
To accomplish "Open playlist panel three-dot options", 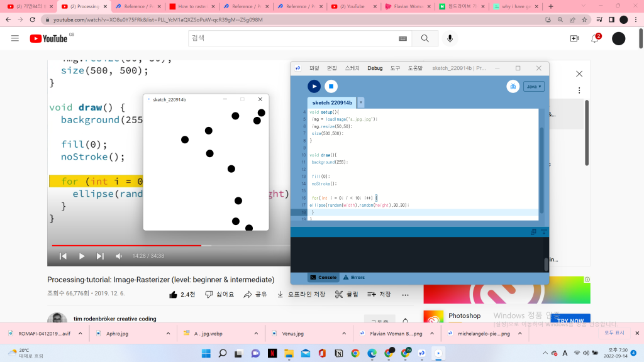I will 579,90.
